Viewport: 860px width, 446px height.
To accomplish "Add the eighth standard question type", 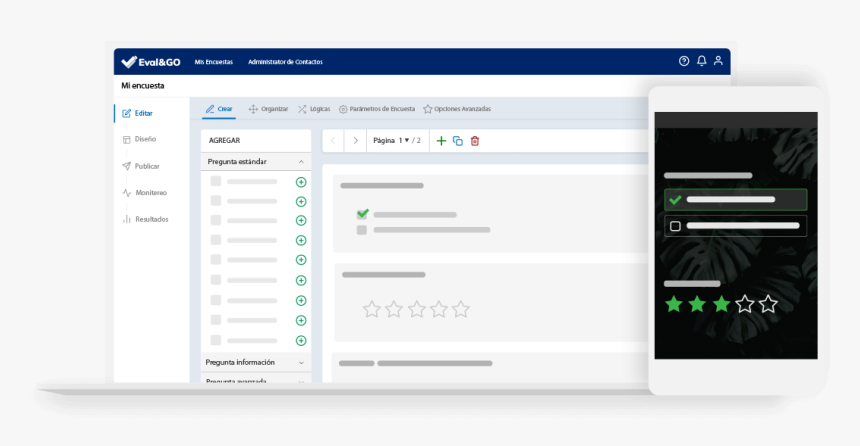I will (301, 320).
